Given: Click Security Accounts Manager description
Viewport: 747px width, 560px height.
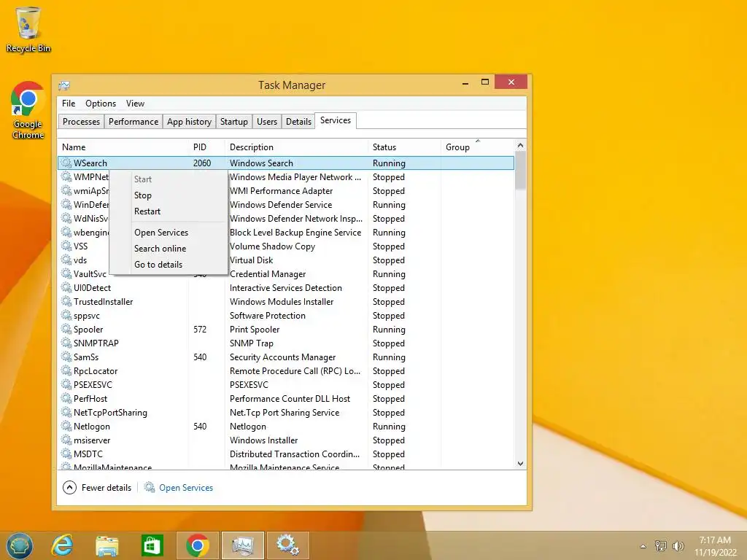Looking at the screenshot, I should [x=282, y=357].
